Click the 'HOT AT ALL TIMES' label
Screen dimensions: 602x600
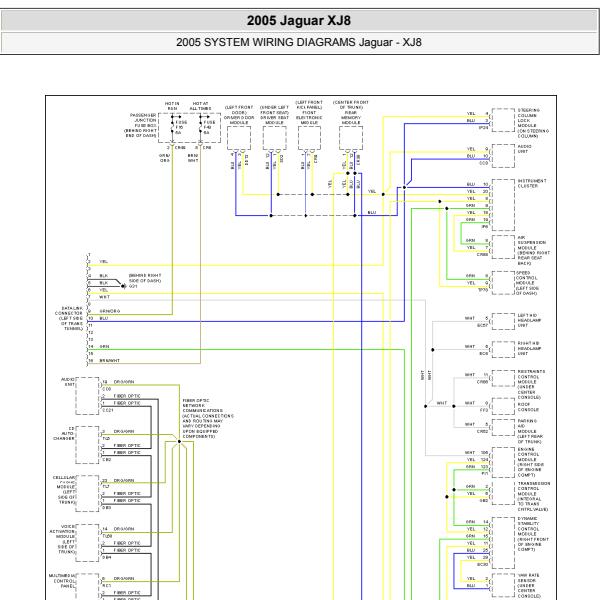click(200, 106)
